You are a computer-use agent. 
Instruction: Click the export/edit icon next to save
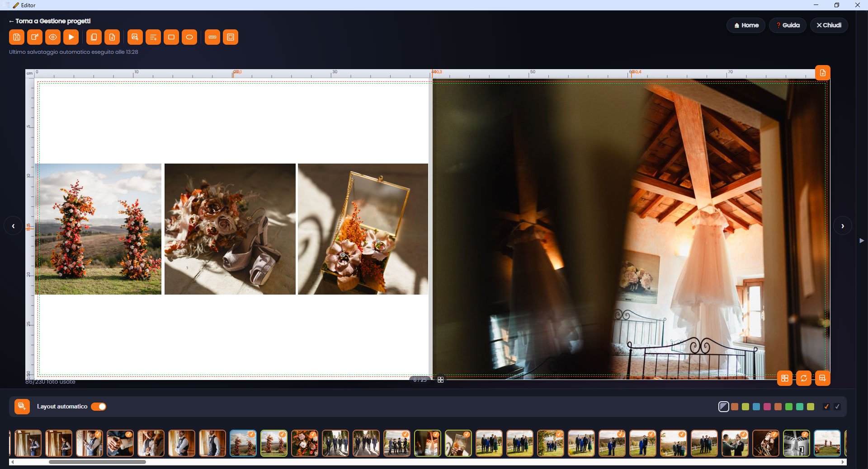[x=35, y=37]
